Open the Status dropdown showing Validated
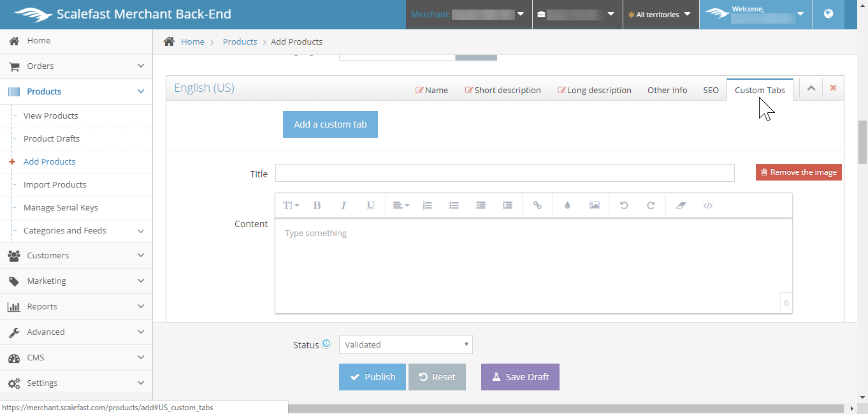 (405, 344)
